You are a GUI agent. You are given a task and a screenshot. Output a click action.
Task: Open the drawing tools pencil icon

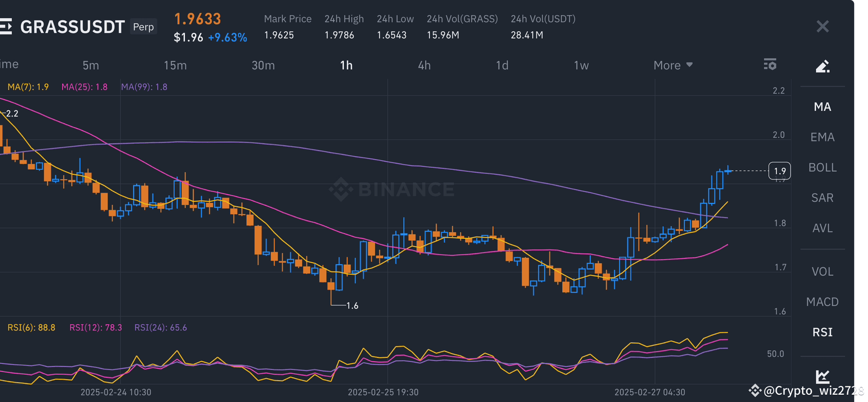click(822, 66)
